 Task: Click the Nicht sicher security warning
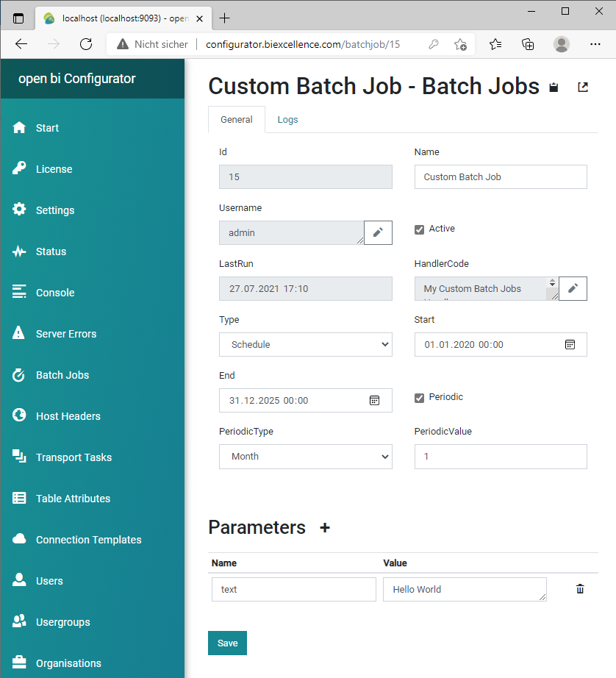[152, 44]
